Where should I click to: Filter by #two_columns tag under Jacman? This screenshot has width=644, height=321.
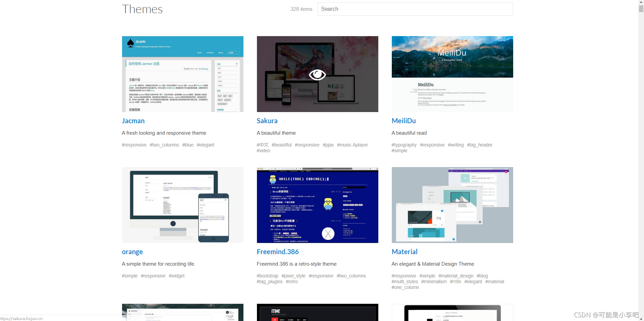click(164, 145)
